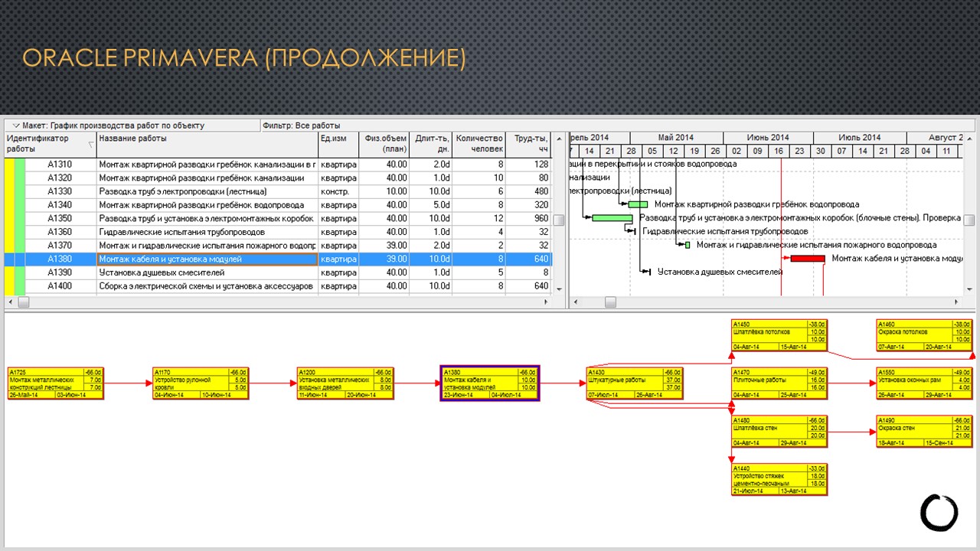This screenshot has width=980, height=551.
Task: Select network box A1460 "Окраска потолков"
Action: point(924,336)
